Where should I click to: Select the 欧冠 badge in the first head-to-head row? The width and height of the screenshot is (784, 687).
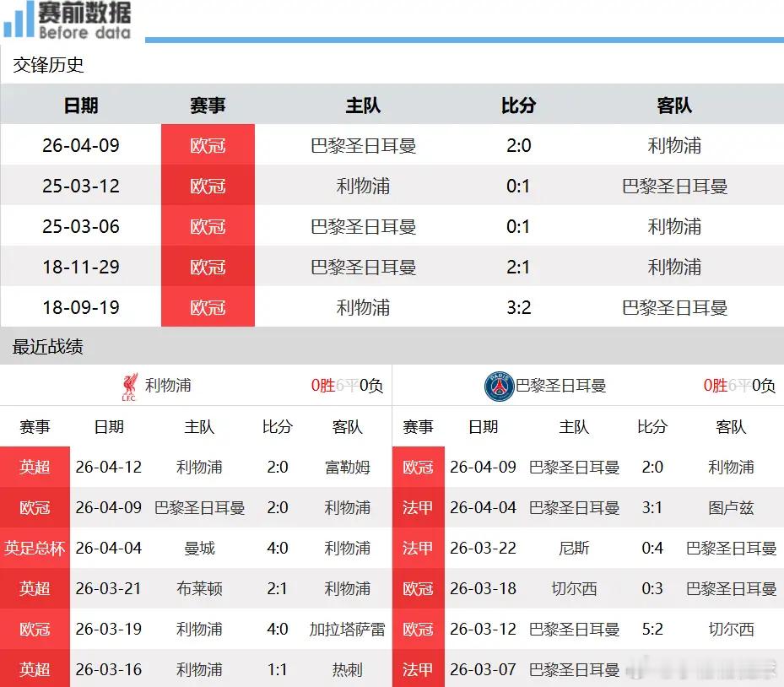coord(208,145)
